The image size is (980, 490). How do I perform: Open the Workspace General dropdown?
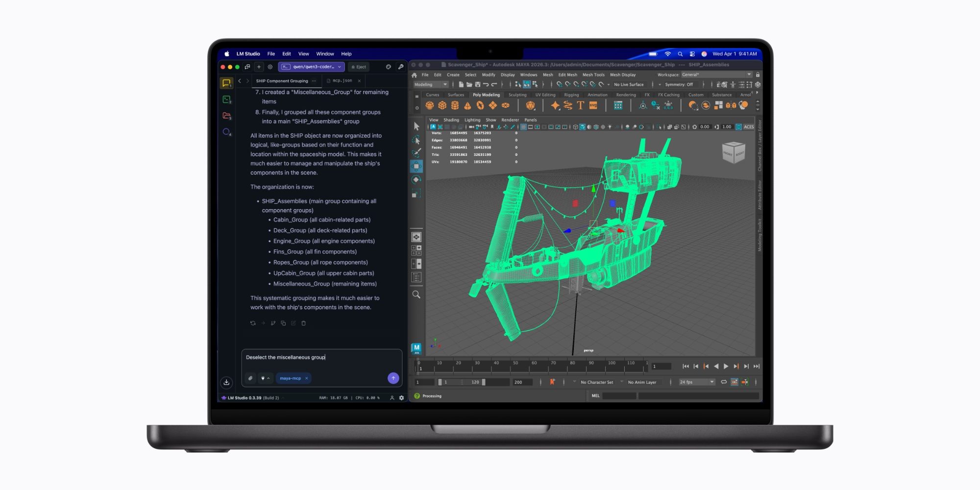click(x=716, y=74)
